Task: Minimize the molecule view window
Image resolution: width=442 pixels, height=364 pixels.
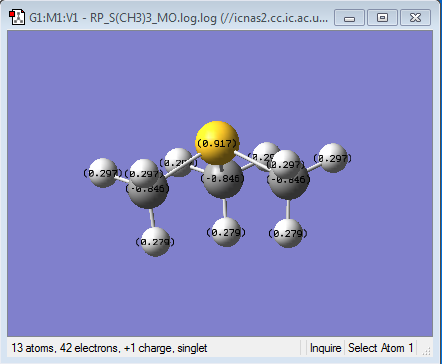Action: click(x=349, y=17)
